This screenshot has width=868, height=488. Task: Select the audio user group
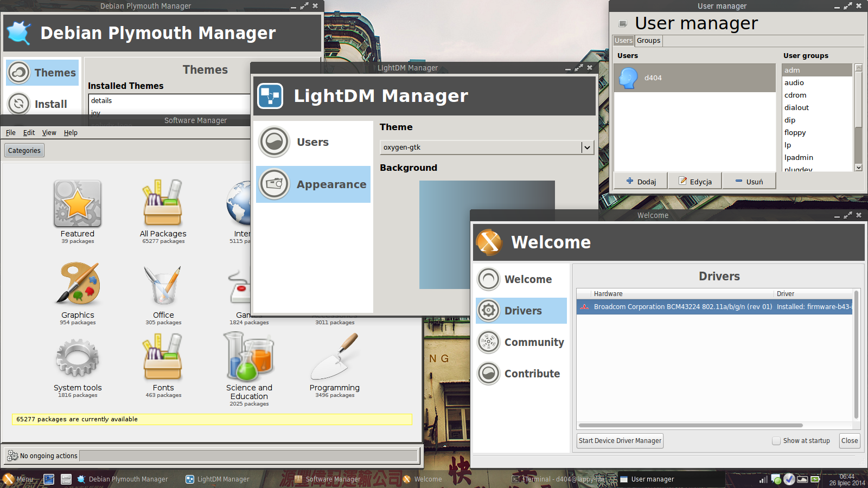click(x=816, y=82)
